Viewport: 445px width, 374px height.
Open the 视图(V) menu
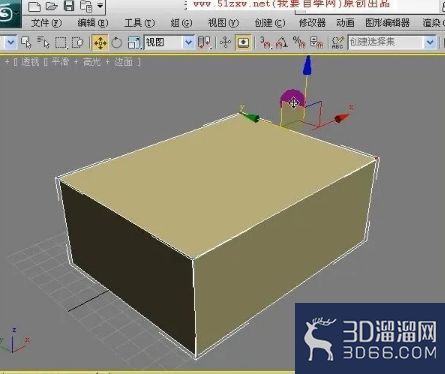click(x=223, y=23)
